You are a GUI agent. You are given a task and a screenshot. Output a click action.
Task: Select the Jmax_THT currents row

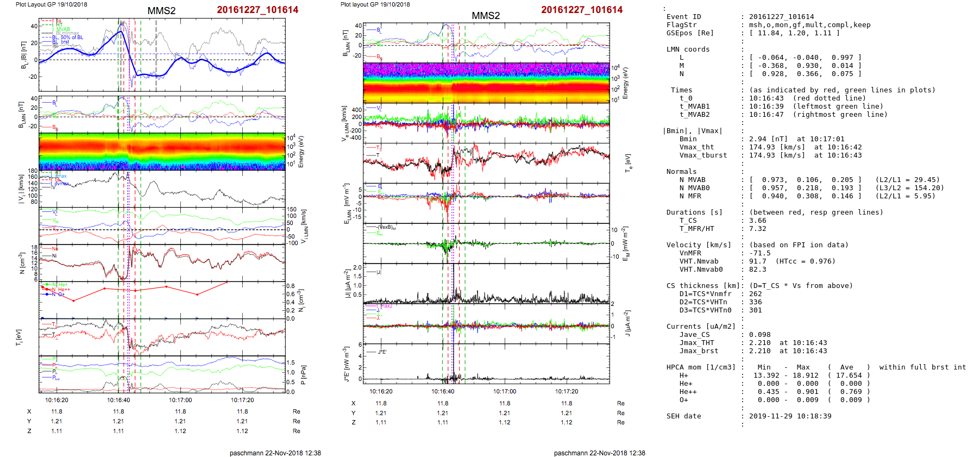pos(696,343)
